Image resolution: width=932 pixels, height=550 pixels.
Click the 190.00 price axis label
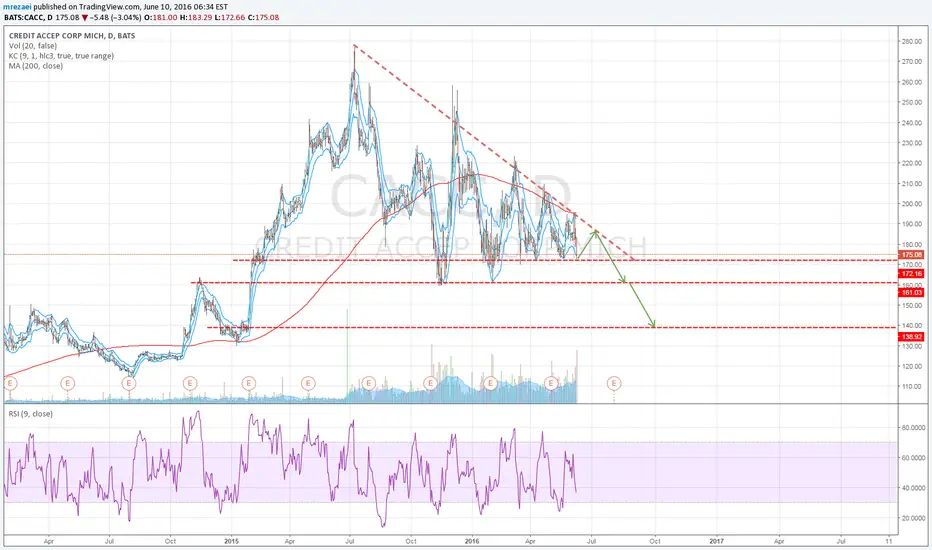(x=912, y=224)
